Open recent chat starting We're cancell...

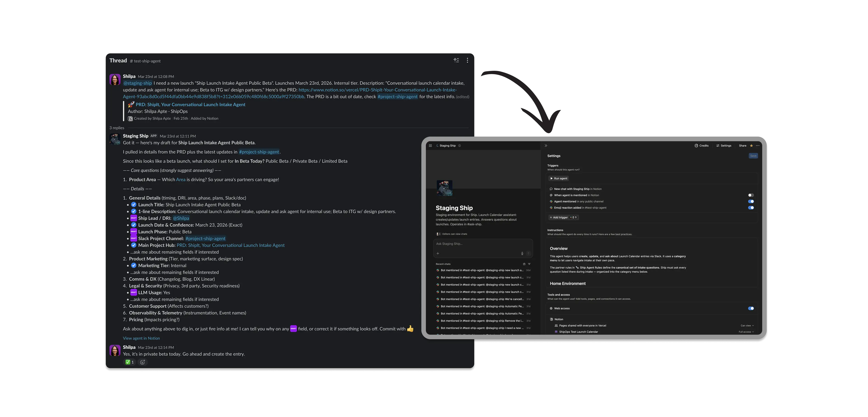click(x=483, y=299)
